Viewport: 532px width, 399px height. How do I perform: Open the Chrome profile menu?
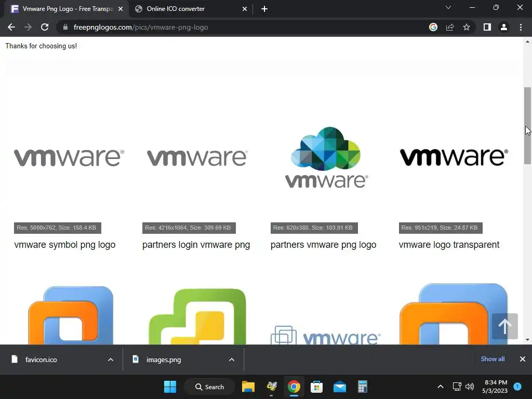(504, 27)
